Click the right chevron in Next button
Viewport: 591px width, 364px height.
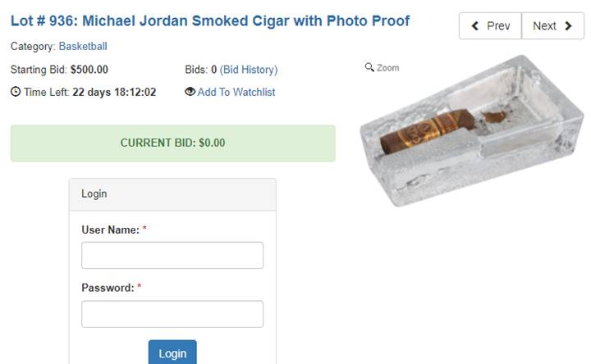[x=568, y=26]
